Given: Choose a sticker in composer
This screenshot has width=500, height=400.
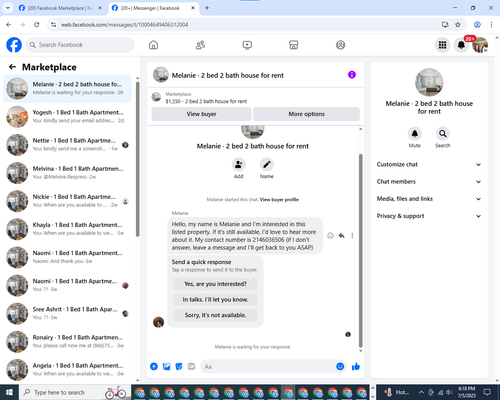Looking at the screenshot, I should click(x=179, y=367).
